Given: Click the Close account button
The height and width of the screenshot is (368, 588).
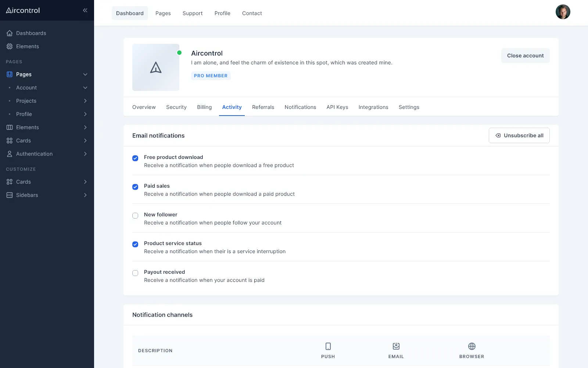Looking at the screenshot, I should 526,56.
